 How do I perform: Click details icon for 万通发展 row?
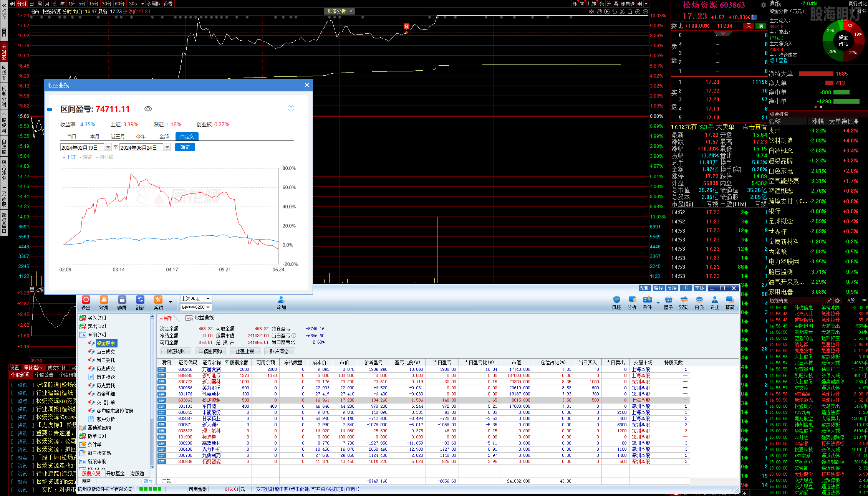162,369
